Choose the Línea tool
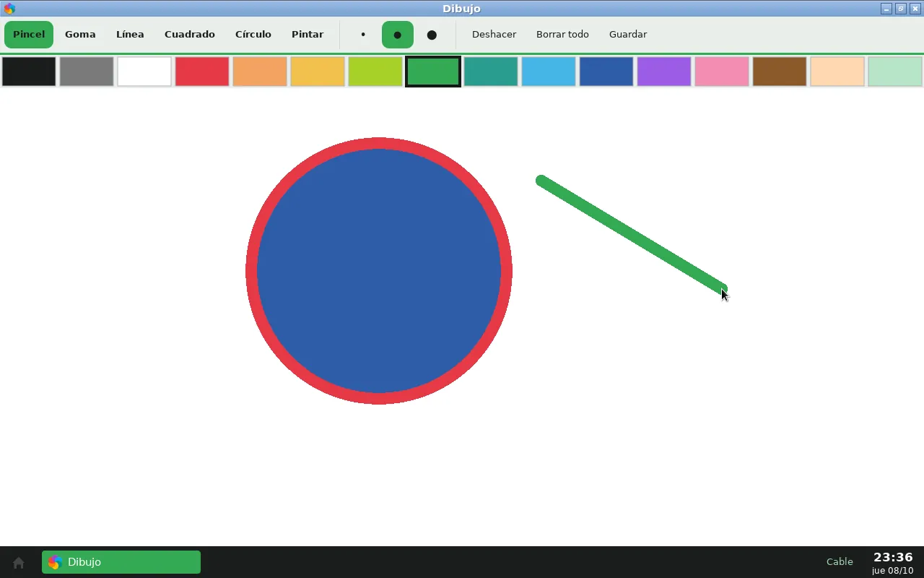The height and width of the screenshot is (578, 924). pos(130,35)
